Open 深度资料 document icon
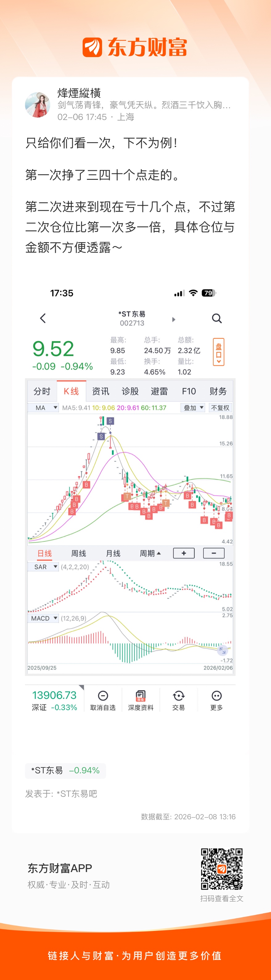Image resolution: width=271 pixels, height=980 pixels. [x=141, y=696]
